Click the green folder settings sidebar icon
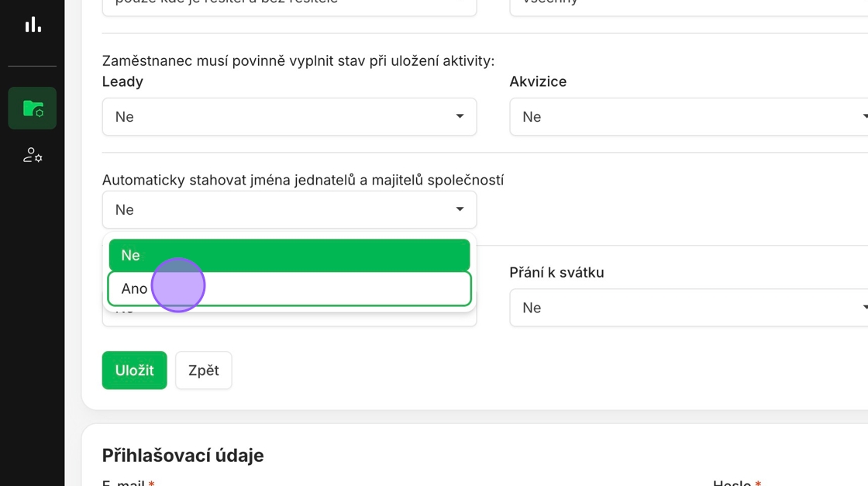This screenshot has height=486, width=868. coord(33,109)
